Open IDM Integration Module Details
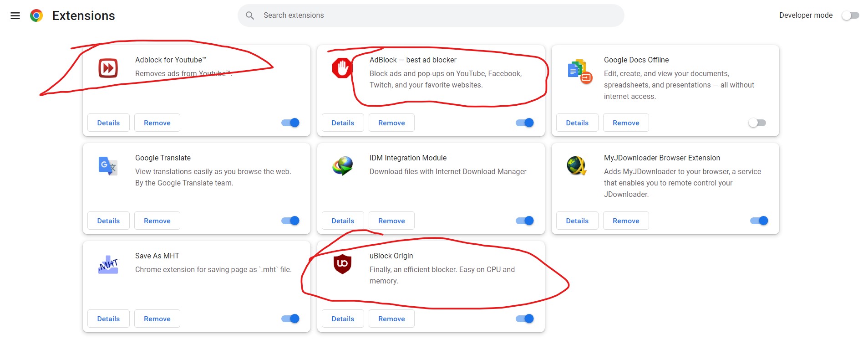868x360 pixels. point(343,221)
